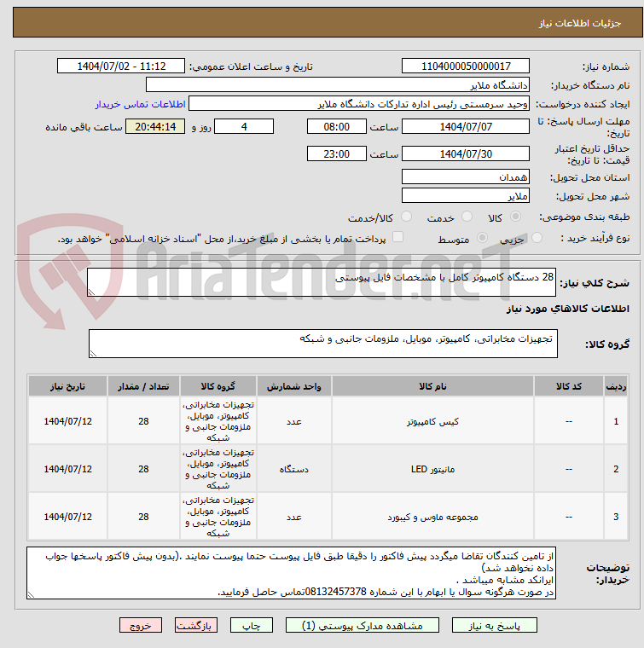Open اطلاعات تماس خریدار link
Image resolution: width=644 pixels, height=648 pixels.
pos(140,104)
